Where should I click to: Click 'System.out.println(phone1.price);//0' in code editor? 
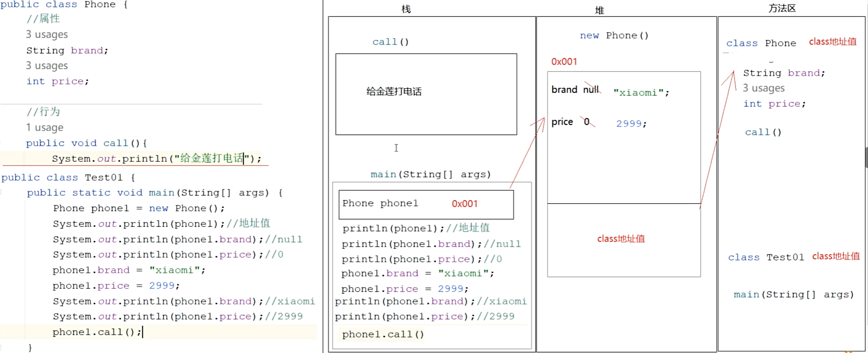pyautogui.click(x=168, y=255)
